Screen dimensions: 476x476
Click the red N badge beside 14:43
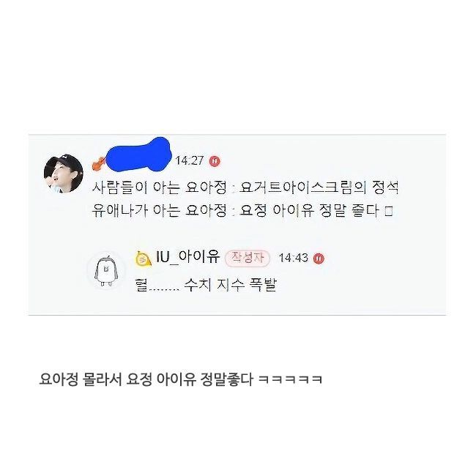tap(319, 259)
